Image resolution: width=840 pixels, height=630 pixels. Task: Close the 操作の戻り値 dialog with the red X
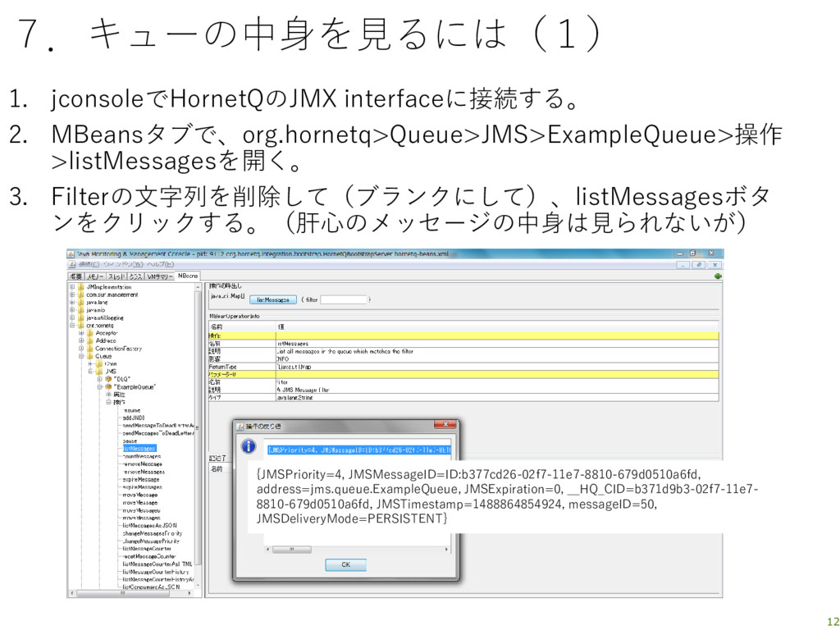(445, 425)
